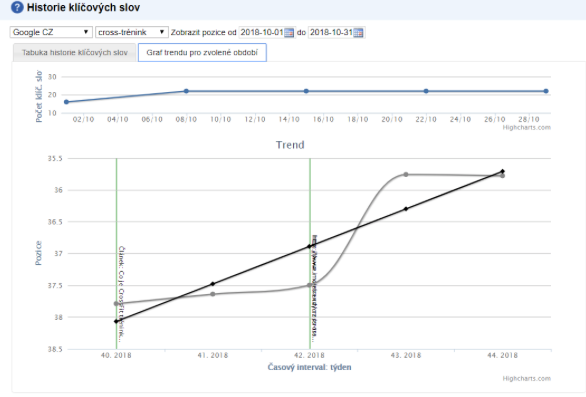Click black trend line marker at week 43. 2018
The width and height of the screenshot is (586, 397).
click(x=406, y=209)
